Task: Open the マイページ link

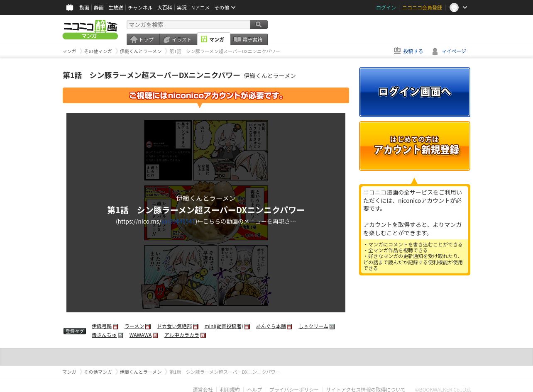Action: coord(454,51)
